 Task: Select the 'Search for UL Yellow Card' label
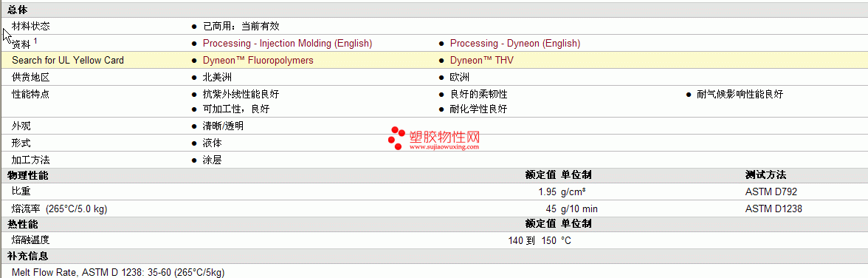68,60
